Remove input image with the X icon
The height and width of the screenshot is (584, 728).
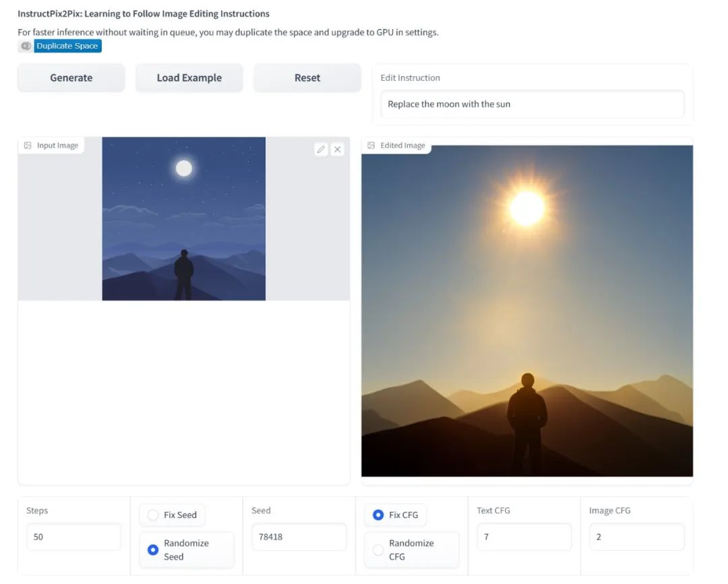pos(338,150)
